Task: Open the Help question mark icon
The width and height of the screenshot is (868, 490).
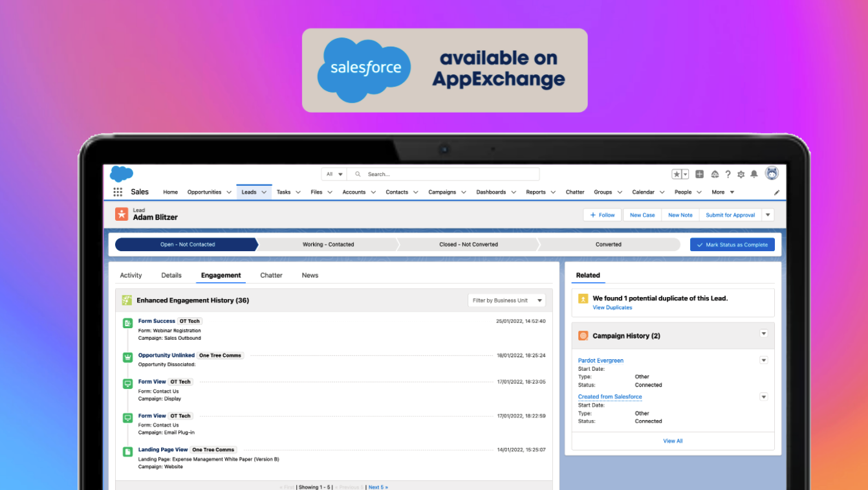Action: pos(728,174)
